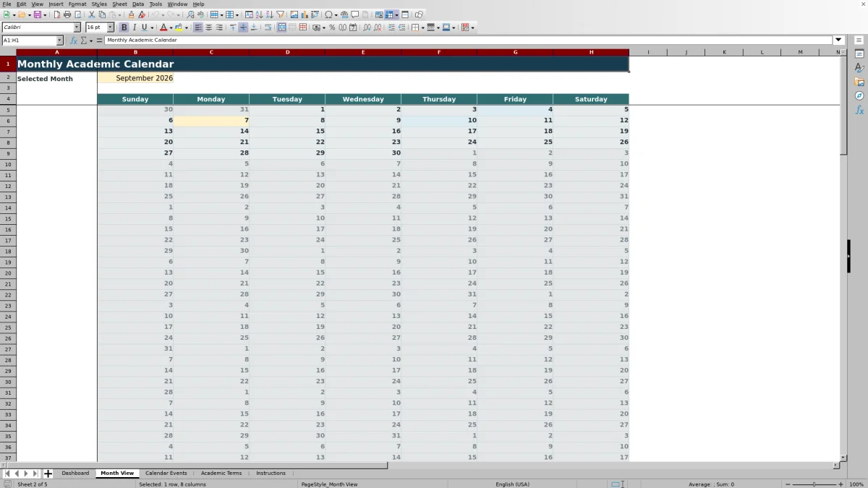Switch to the Instructions sheet tab

tap(271, 474)
